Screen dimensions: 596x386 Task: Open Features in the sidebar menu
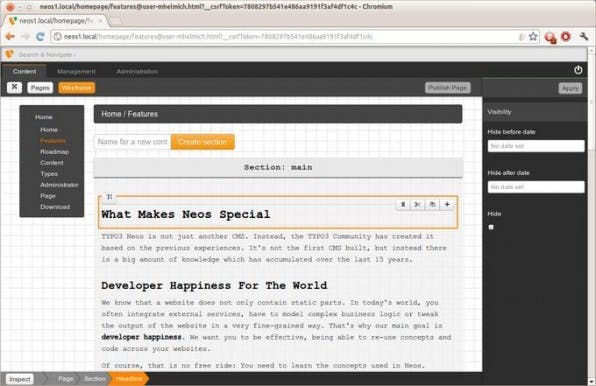pyautogui.click(x=53, y=141)
